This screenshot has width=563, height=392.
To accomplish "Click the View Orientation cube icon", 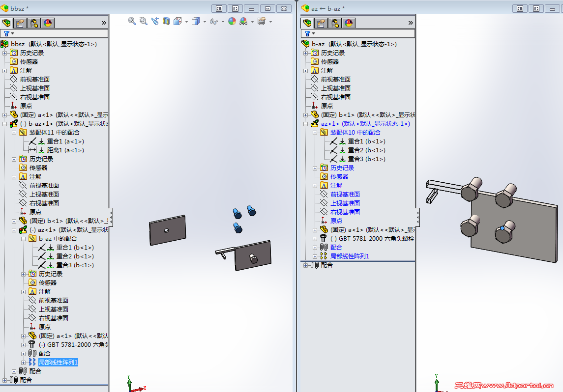I will (178, 21).
